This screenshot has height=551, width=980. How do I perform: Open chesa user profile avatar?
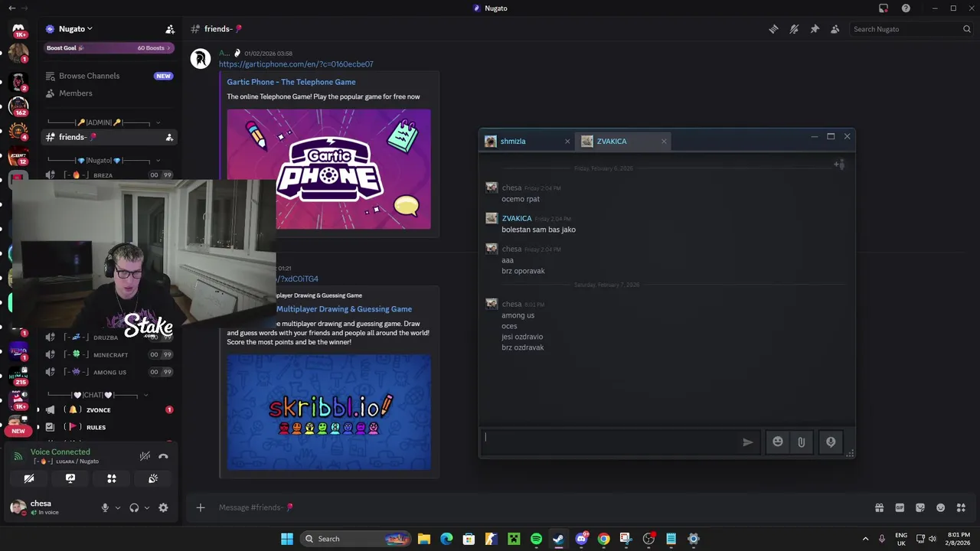click(x=18, y=507)
